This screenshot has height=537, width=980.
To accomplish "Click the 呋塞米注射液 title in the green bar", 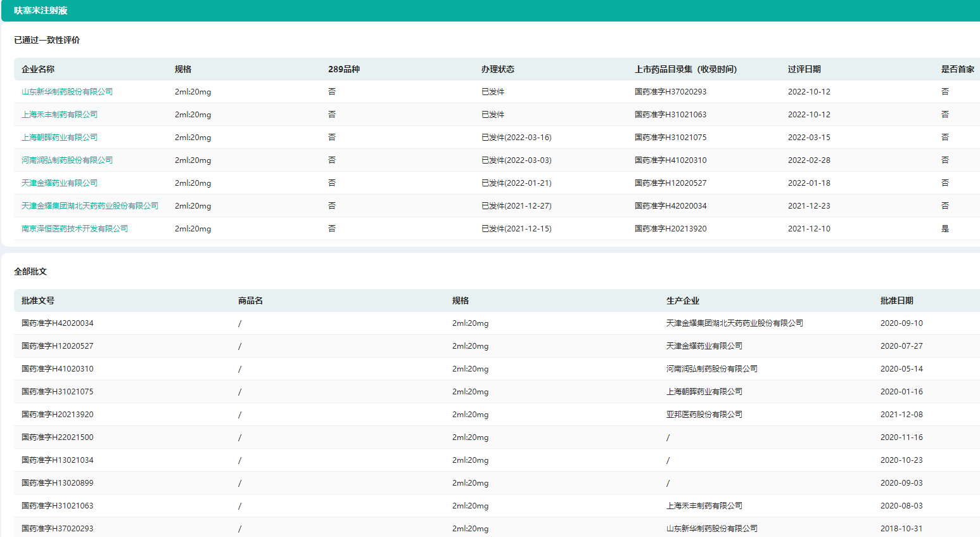I will (x=41, y=11).
